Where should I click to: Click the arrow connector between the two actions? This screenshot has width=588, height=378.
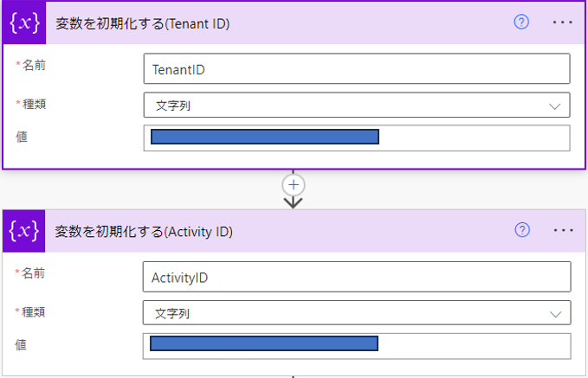(294, 202)
